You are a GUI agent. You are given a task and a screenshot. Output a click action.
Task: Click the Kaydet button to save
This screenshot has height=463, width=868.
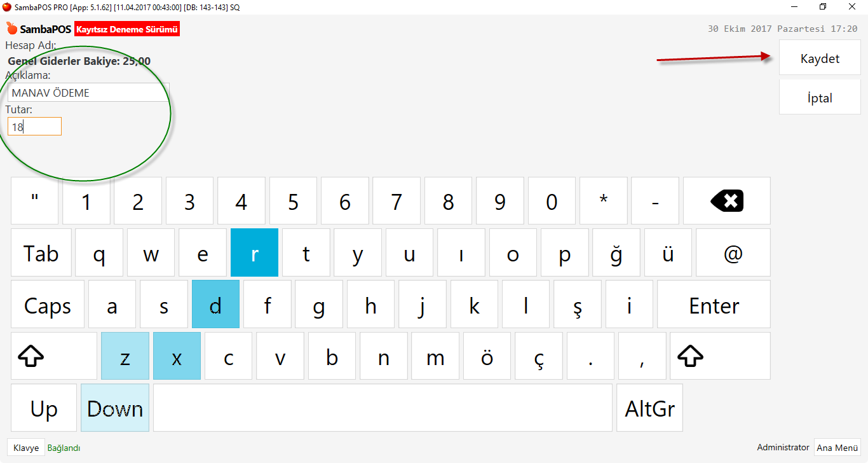(x=820, y=59)
